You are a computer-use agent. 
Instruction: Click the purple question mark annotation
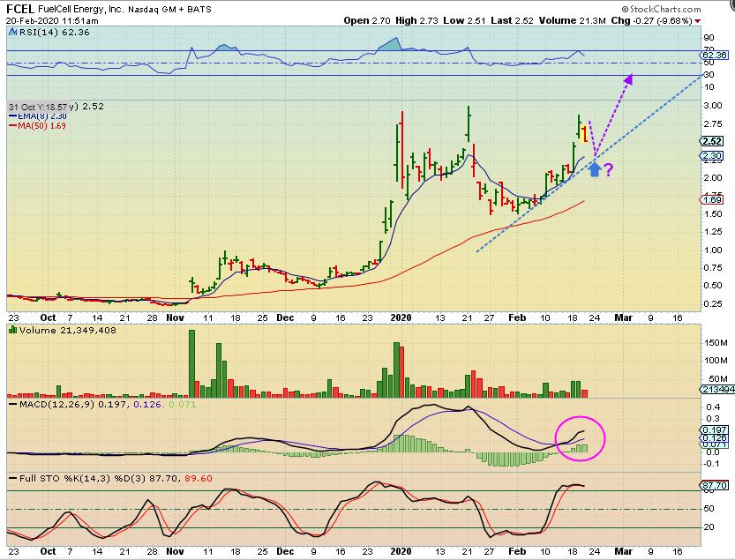(609, 168)
